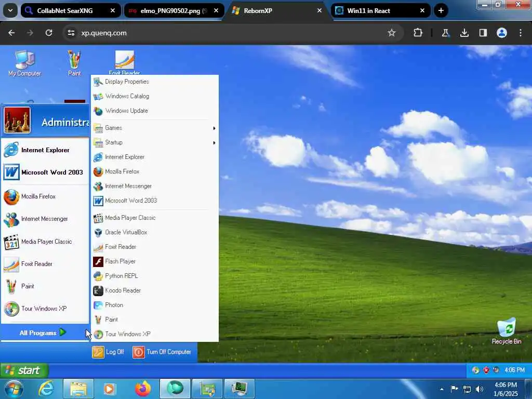The image size is (532, 399).
Task: Open My Computer desktop icon
Action: coord(24,63)
